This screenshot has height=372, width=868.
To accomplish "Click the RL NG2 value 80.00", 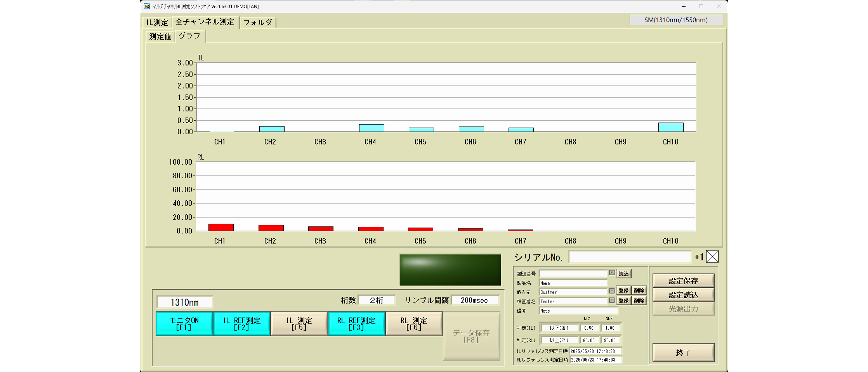I will tap(610, 341).
